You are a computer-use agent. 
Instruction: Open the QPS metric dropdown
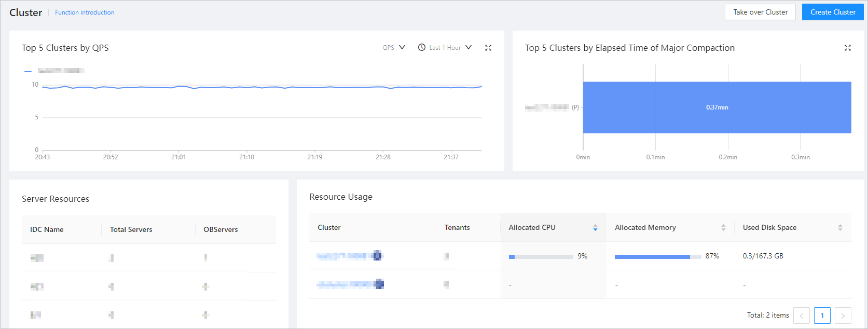pos(394,48)
